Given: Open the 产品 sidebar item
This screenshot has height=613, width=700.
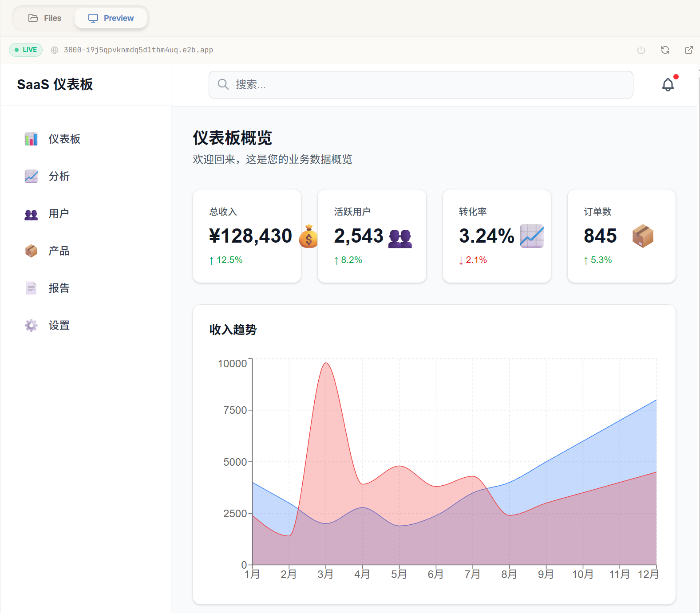Looking at the screenshot, I should (59, 251).
